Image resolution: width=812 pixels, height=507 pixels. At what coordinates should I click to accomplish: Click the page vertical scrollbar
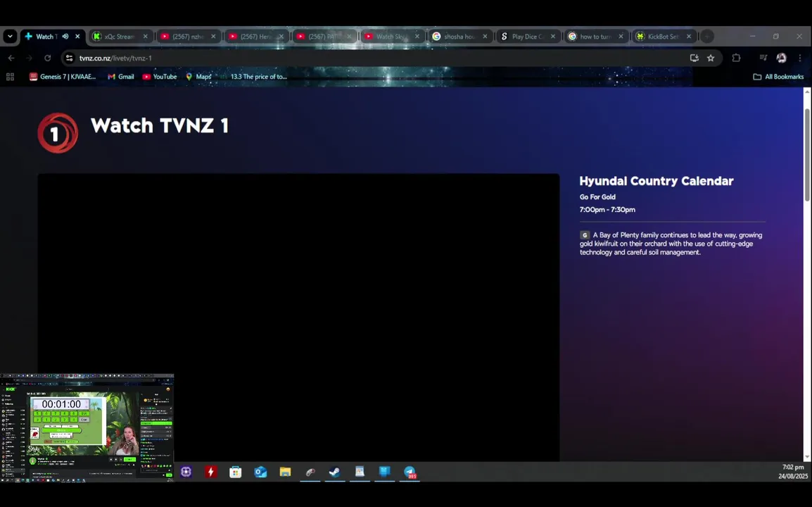[807, 156]
